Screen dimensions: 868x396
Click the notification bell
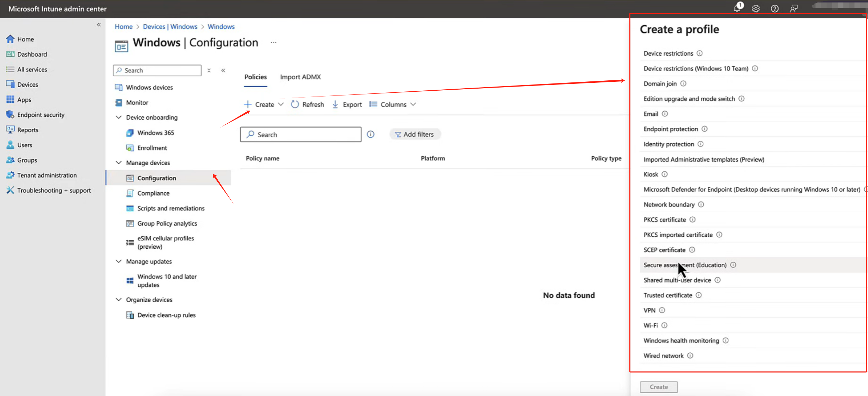737,9
